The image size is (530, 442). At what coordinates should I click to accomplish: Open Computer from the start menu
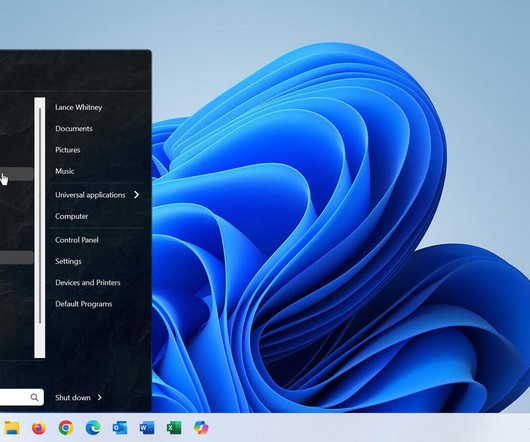71,216
